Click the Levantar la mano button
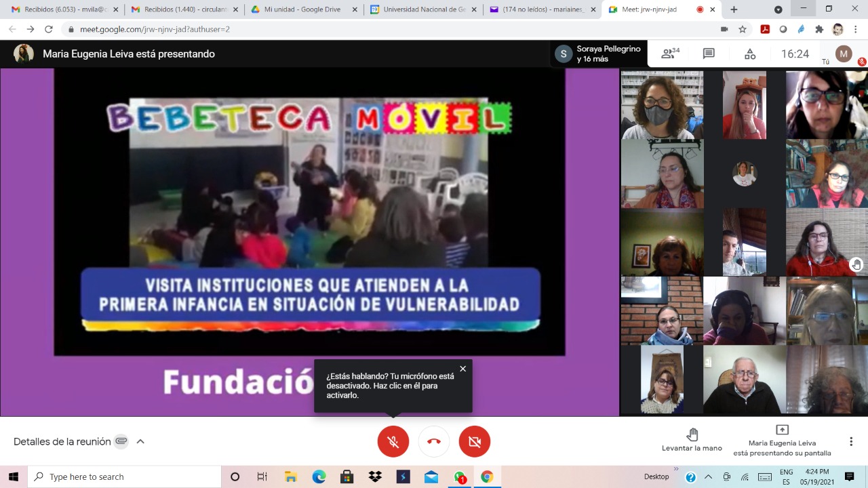868x488 pixels. point(692,440)
